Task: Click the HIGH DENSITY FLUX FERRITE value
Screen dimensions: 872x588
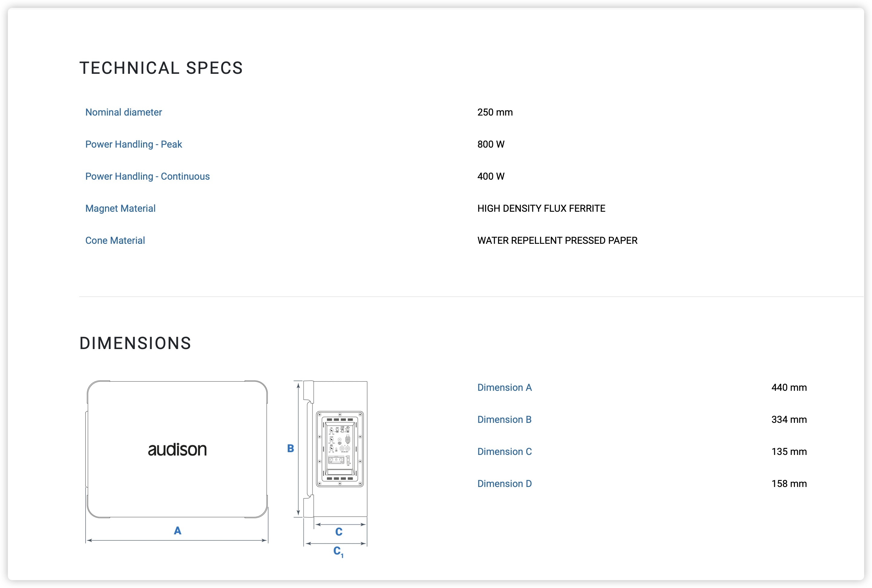Action: [x=541, y=208]
